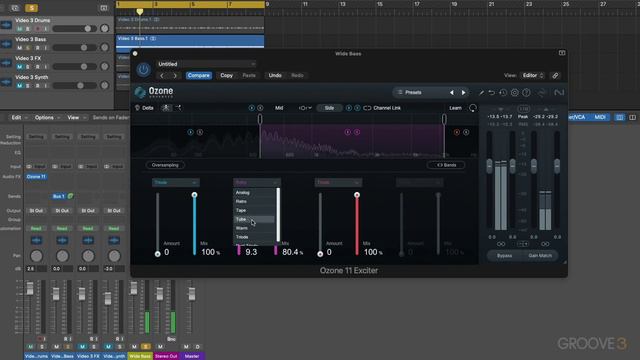
Task: Click the yellow global Solo button
Action: pyautogui.click(x=31, y=8)
